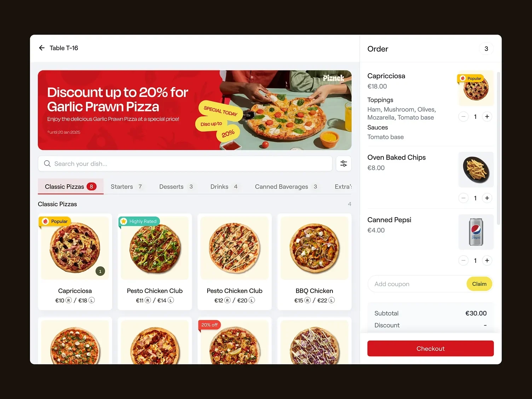Click the red Checkout button
This screenshot has height=399, width=532.
pos(430,348)
